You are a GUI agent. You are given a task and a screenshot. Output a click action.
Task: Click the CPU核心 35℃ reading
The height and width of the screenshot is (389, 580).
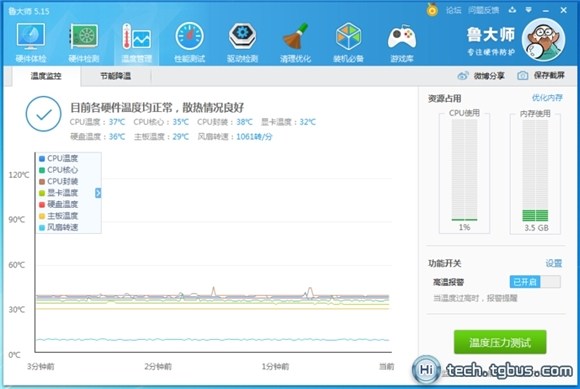[x=161, y=122]
